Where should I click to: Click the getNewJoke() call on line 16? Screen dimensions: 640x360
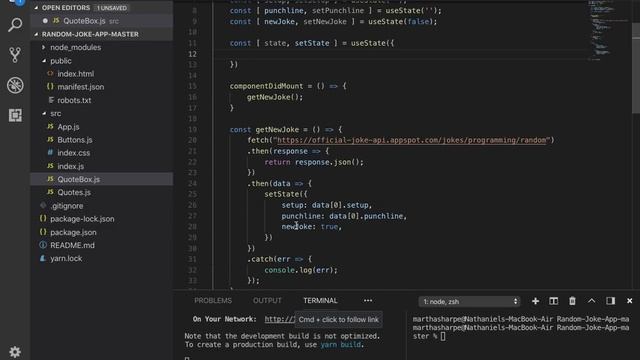[275, 97]
